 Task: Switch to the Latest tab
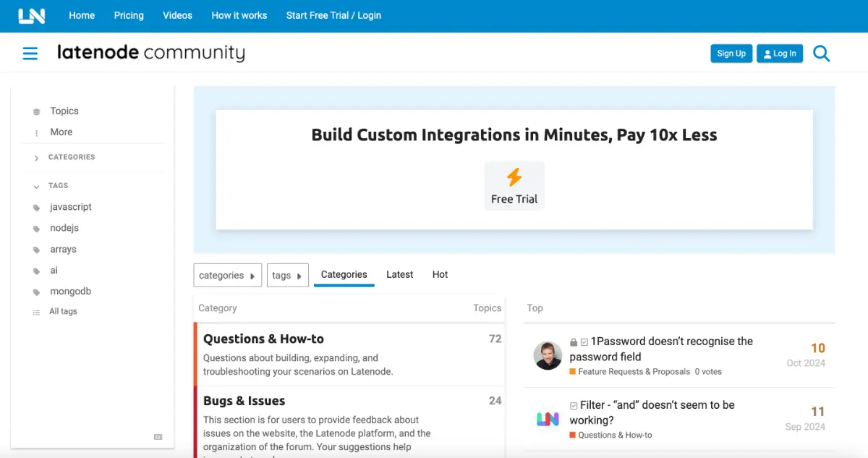point(399,274)
